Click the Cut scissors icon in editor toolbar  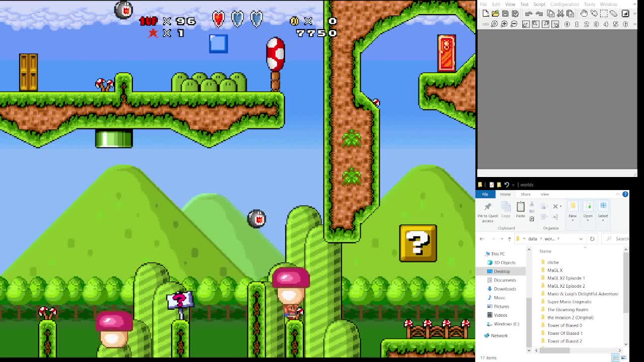point(560,14)
